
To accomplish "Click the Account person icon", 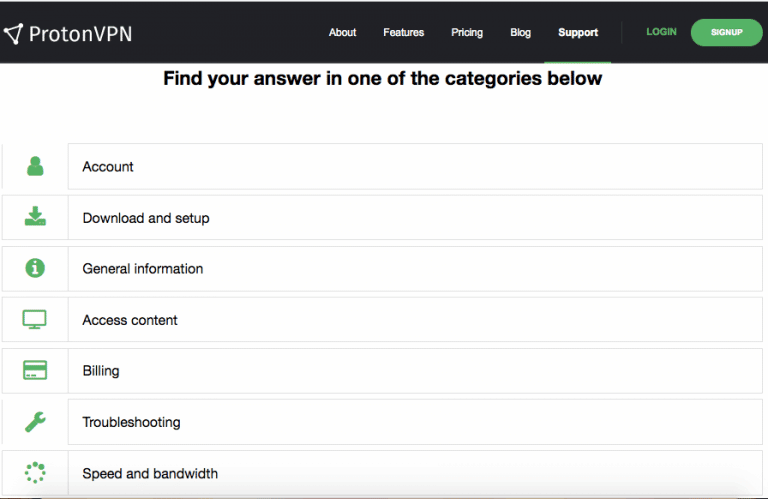I will pyautogui.click(x=35, y=167).
